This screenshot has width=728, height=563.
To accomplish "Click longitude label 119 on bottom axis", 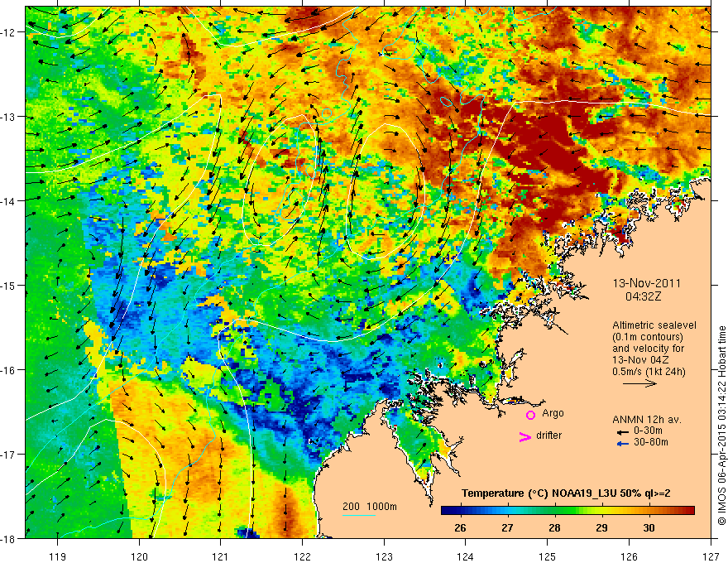I will (x=58, y=556).
